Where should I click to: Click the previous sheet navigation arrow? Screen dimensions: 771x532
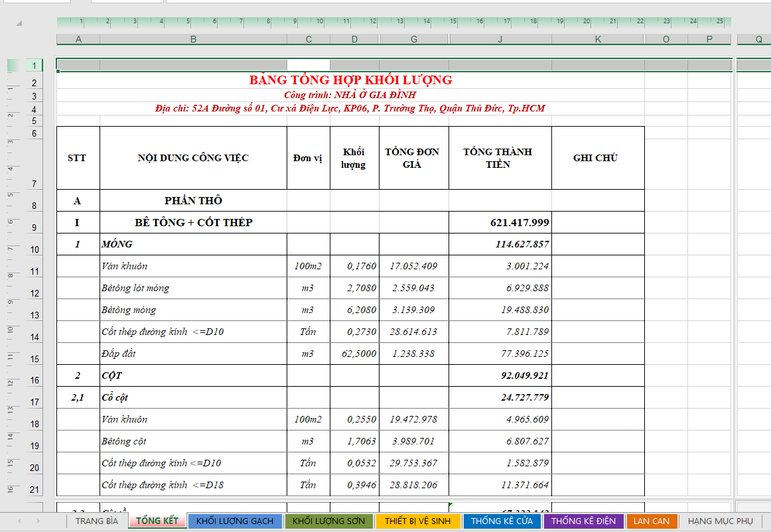[20, 521]
